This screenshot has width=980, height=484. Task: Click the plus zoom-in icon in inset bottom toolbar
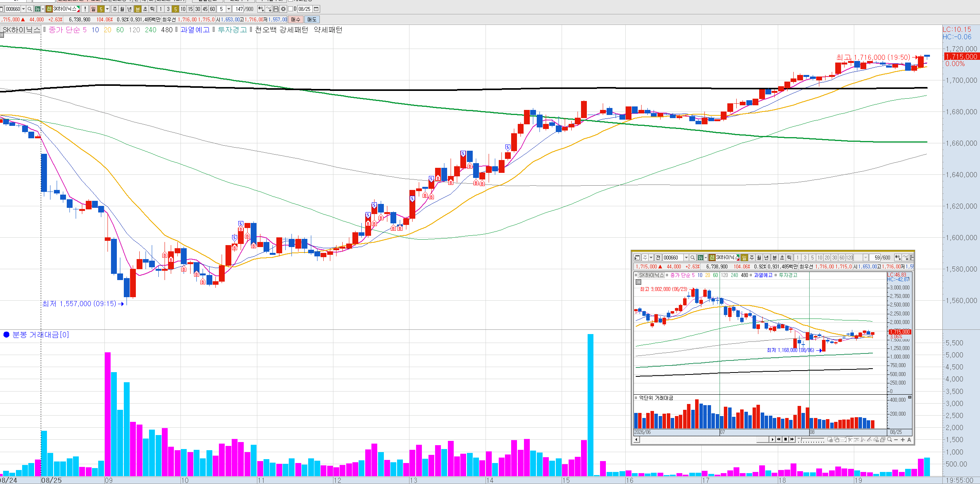pos(903,440)
